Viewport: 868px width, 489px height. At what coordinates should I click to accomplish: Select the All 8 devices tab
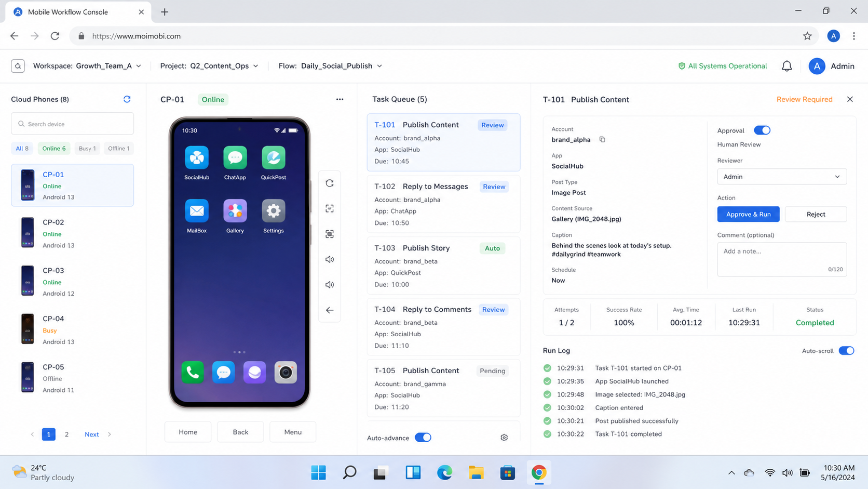point(22,149)
